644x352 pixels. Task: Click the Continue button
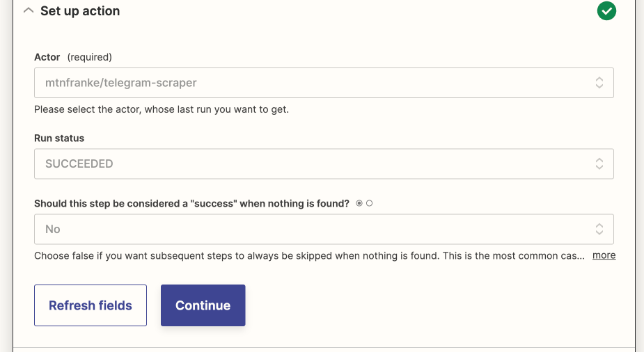pyautogui.click(x=203, y=305)
